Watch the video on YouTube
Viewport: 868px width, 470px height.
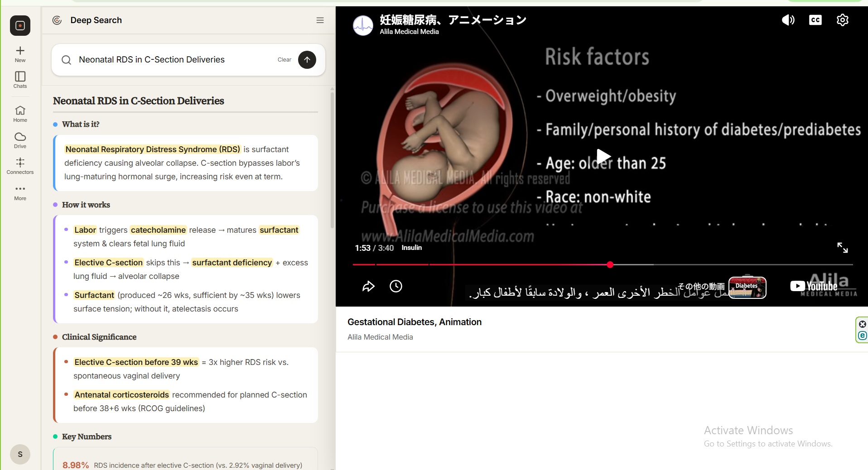point(814,286)
